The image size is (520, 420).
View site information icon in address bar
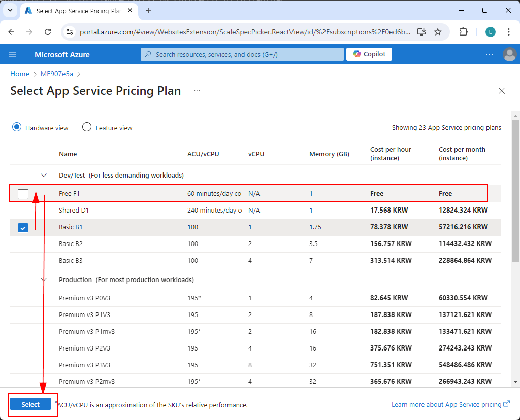pos(70,32)
